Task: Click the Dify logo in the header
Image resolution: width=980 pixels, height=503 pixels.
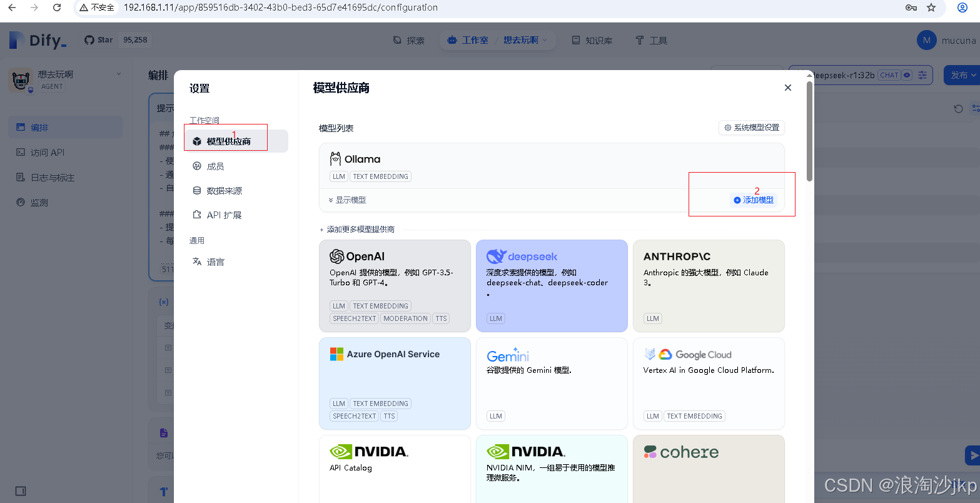Action: pyautogui.click(x=38, y=40)
